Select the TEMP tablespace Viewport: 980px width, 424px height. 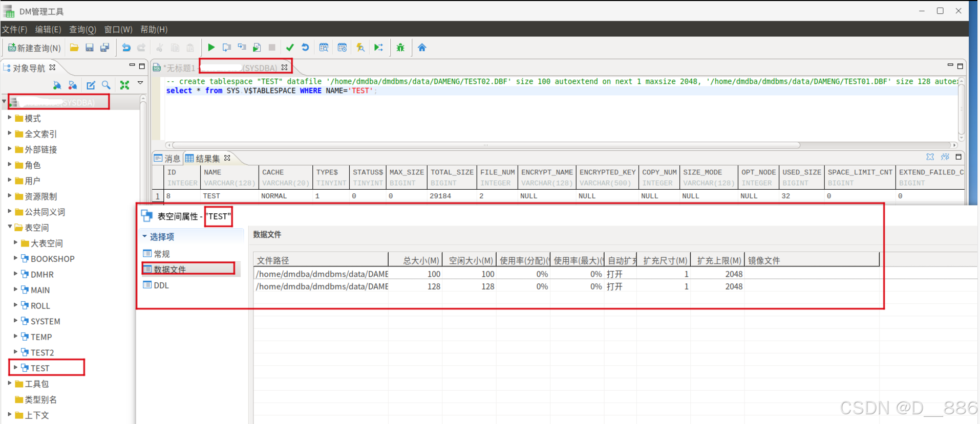coord(36,337)
